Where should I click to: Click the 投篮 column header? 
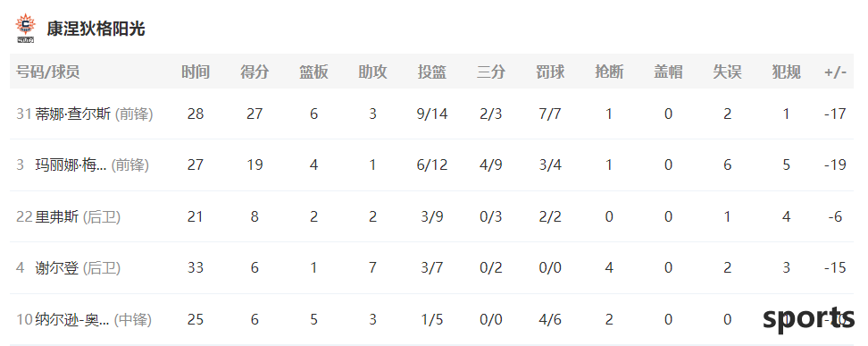tap(432, 72)
